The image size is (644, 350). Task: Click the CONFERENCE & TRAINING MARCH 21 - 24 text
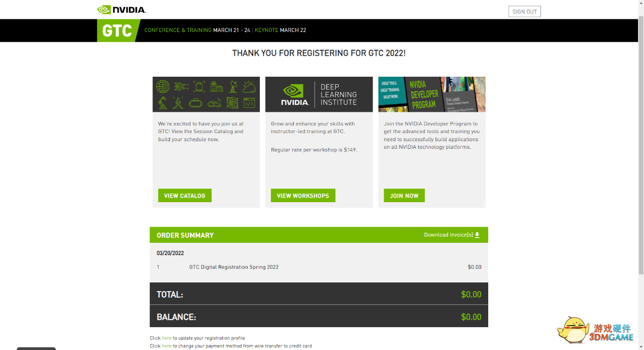[197, 30]
